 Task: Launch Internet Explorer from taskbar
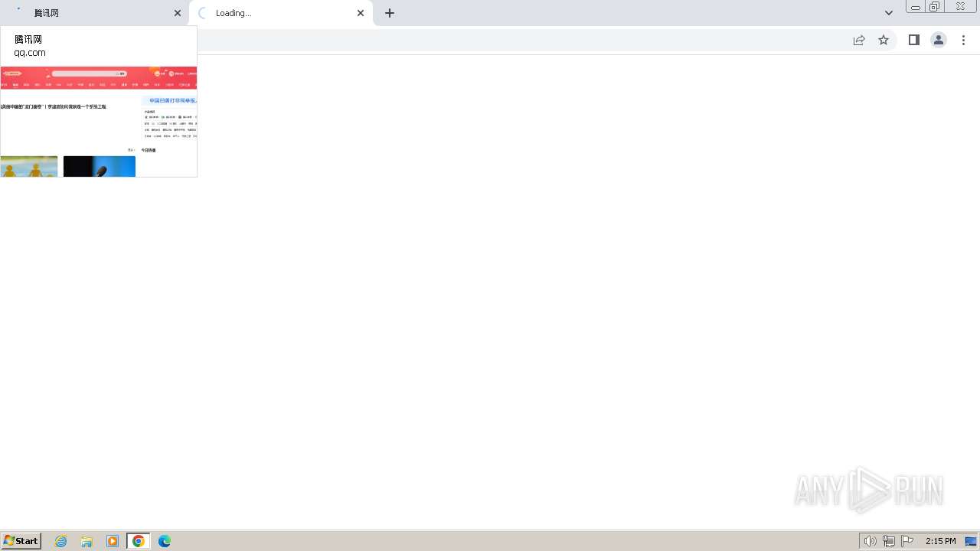[x=61, y=541]
